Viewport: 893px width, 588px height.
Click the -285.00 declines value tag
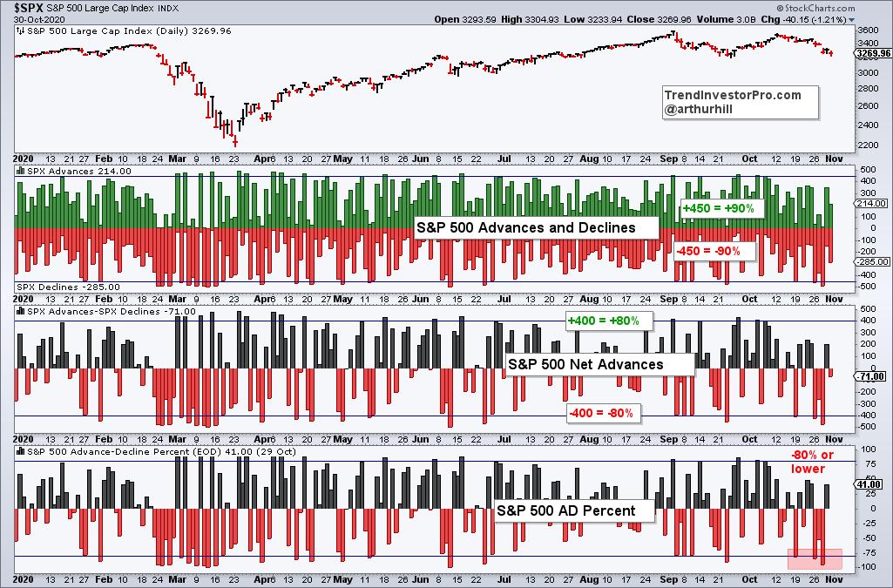click(872, 261)
